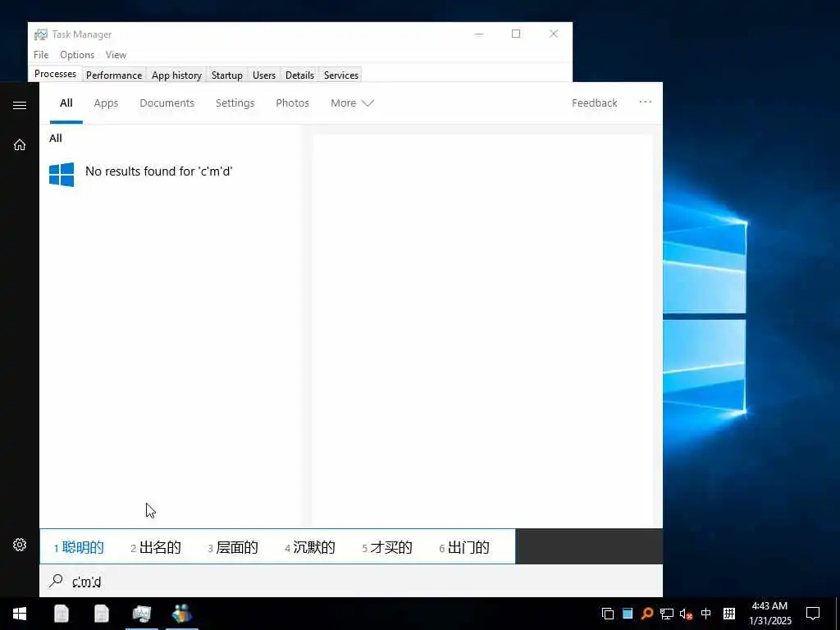The height and width of the screenshot is (630, 840).
Task: Switch to Details tab in Task Manager
Action: [x=300, y=75]
